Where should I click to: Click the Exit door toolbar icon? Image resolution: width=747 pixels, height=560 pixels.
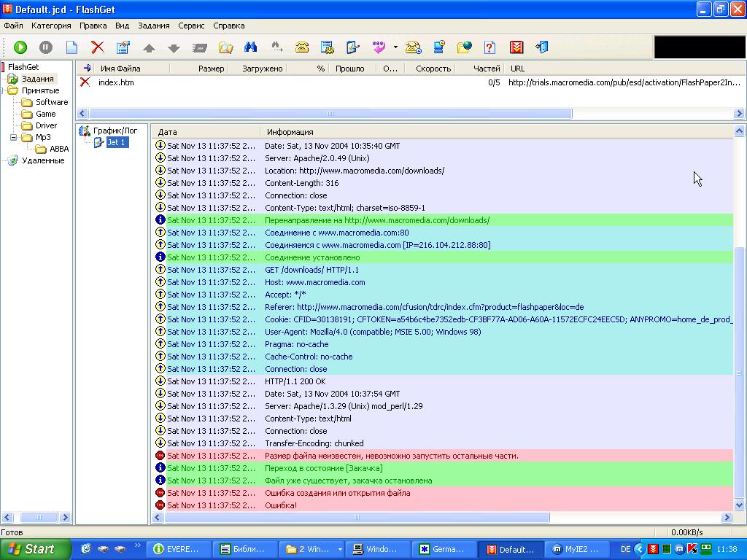point(542,47)
